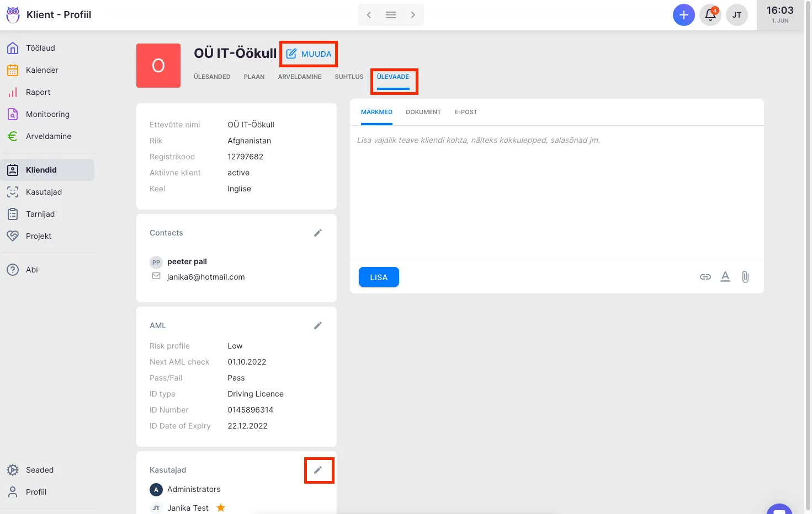
Task: Open the client list menu between arrows
Action: (x=391, y=15)
